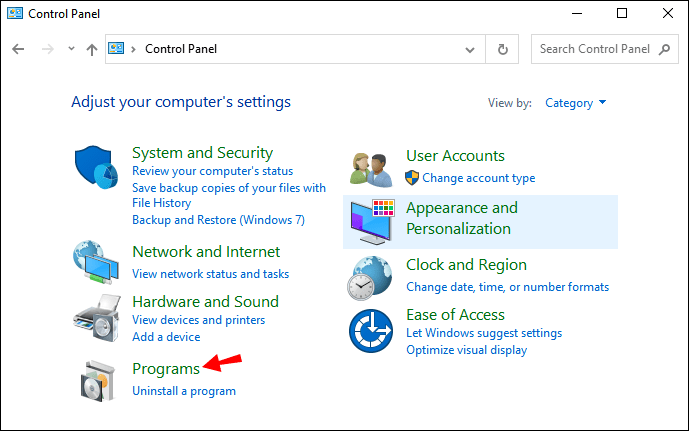Image resolution: width=689 pixels, height=431 pixels.
Task: Refresh the Control Panel view
Action: click(503, 49)
